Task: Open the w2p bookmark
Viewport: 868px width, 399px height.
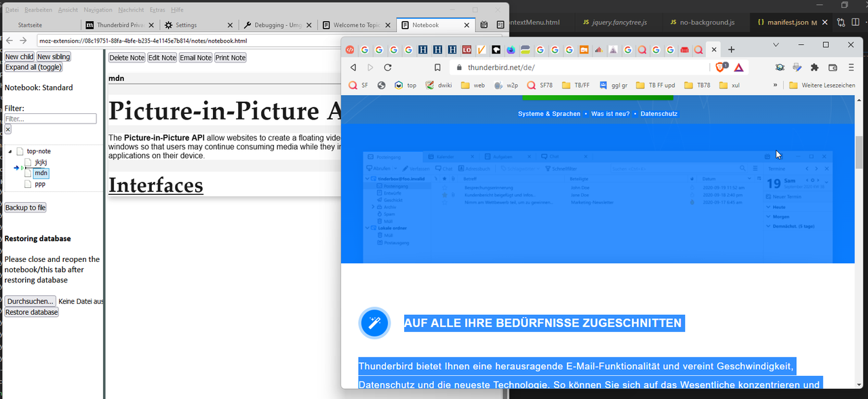Action: 507,85
